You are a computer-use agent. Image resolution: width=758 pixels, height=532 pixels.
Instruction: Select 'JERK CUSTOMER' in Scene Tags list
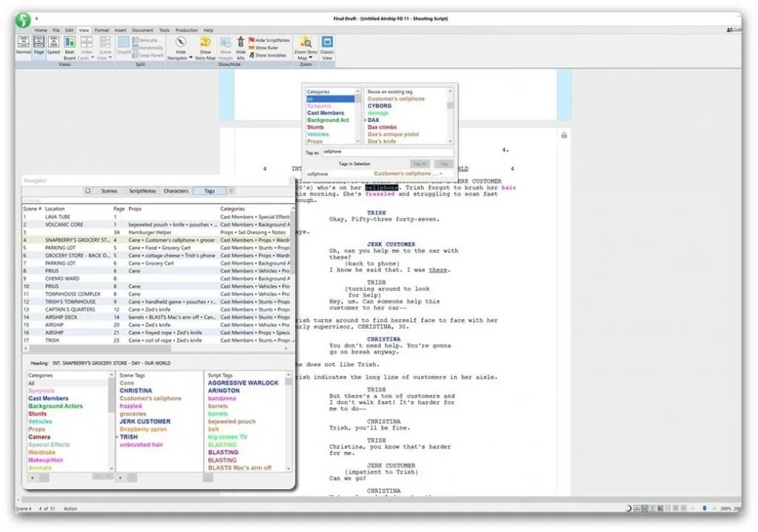[x=145, y=421]
